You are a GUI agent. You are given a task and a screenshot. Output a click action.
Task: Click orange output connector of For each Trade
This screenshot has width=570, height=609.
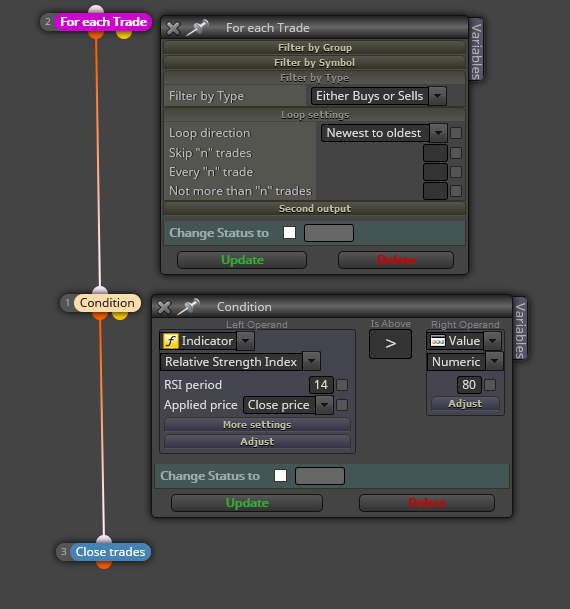pos(96,35)
